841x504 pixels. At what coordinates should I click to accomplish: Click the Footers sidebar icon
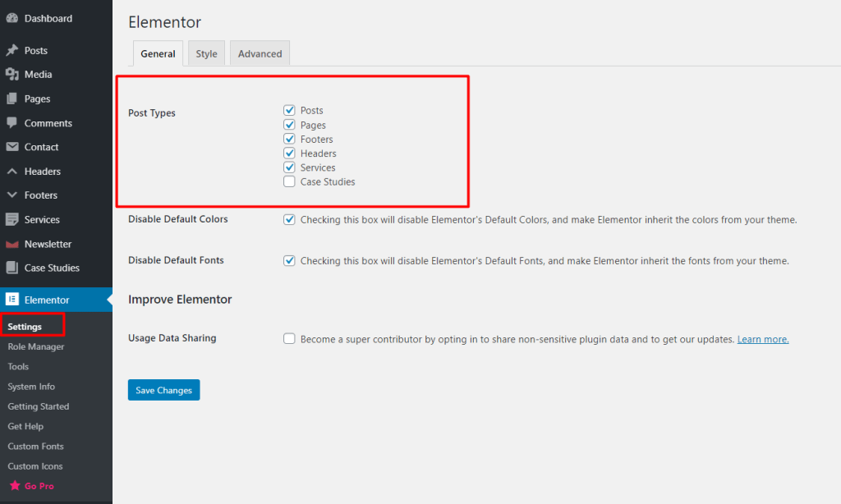pyautogui.click(x=11, y=195)
